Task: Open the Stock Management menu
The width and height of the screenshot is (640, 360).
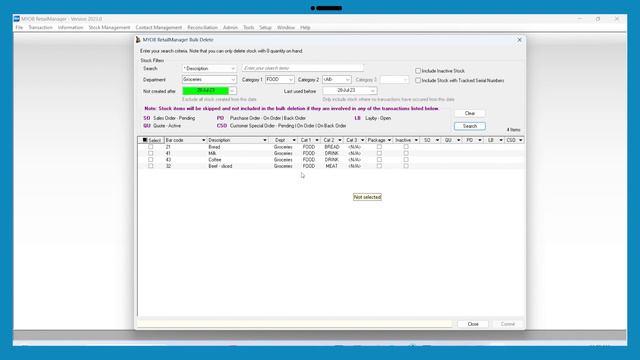Action: pyautogui.click(x=109, y=27)
